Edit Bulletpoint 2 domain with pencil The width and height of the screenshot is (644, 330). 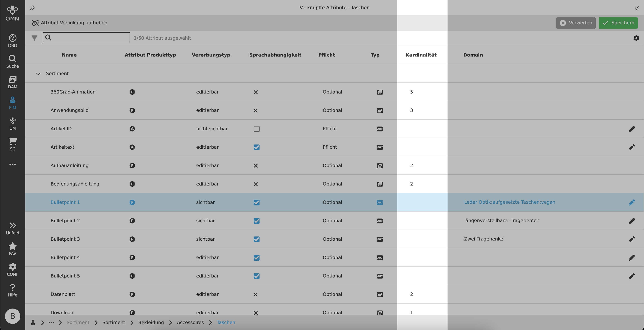632,221
